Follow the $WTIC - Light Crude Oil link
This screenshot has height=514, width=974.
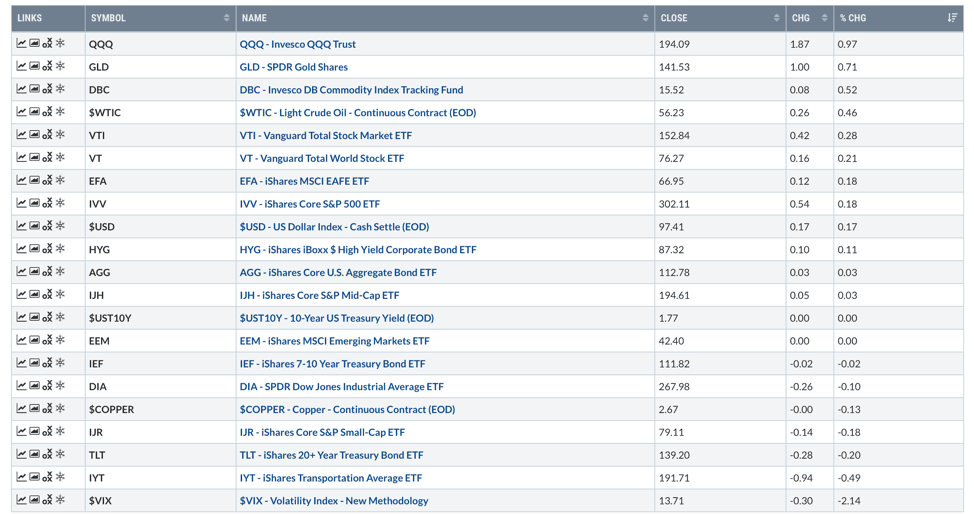tap(358, 112)
